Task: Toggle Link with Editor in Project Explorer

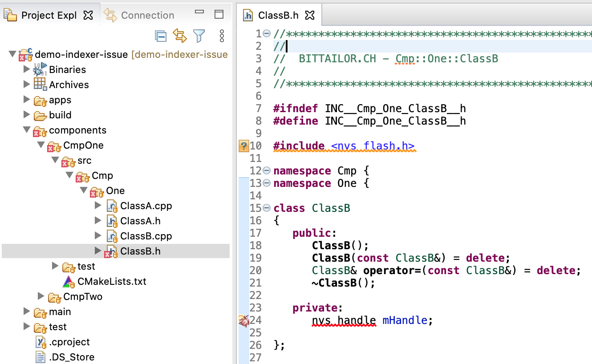Action: pyautogui.click(x=180, y=36)
